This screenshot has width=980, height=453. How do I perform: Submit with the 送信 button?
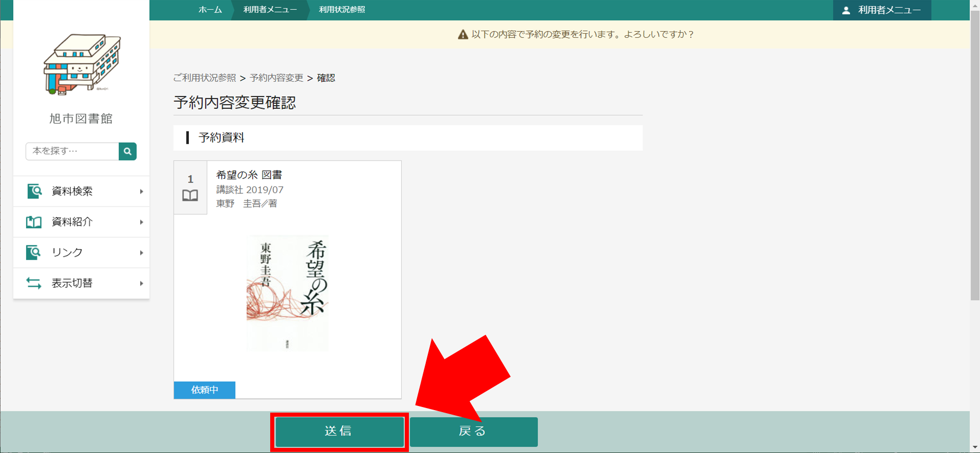339,432
